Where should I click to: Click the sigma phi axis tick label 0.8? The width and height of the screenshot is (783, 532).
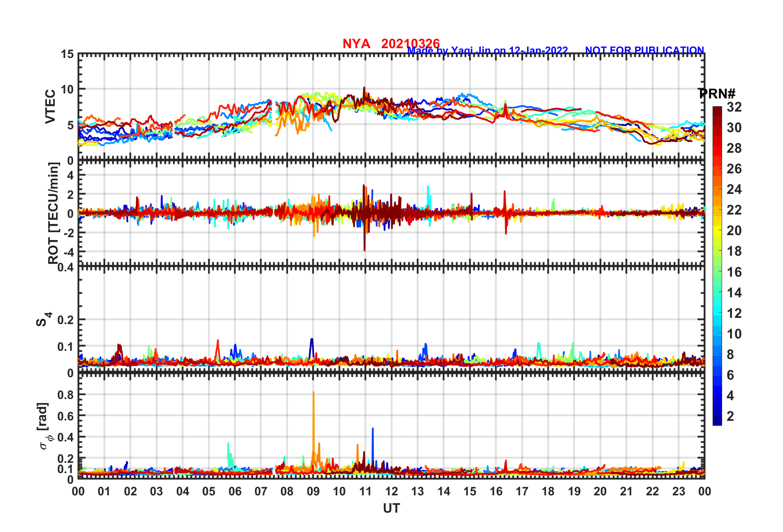[66, 394]
